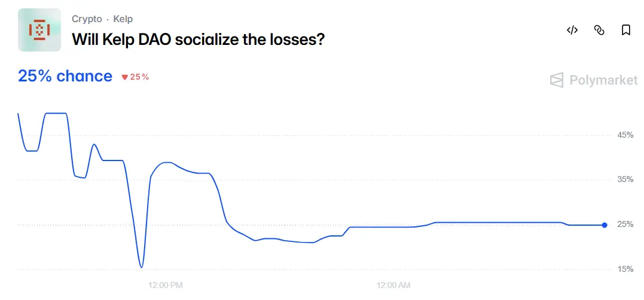The image size is (644, 300).
Task: Click the red down-arrow change indicator
Action: click(x=125, y=77)
